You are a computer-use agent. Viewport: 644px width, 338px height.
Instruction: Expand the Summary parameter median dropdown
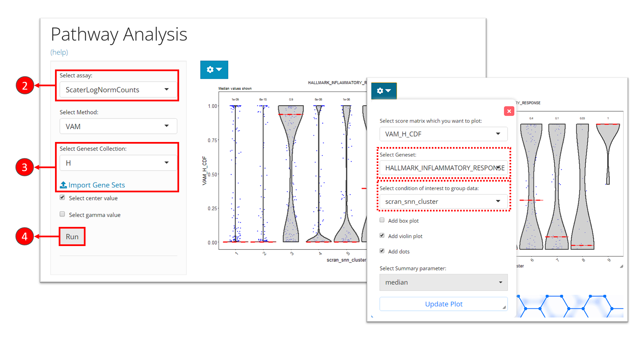443,282
